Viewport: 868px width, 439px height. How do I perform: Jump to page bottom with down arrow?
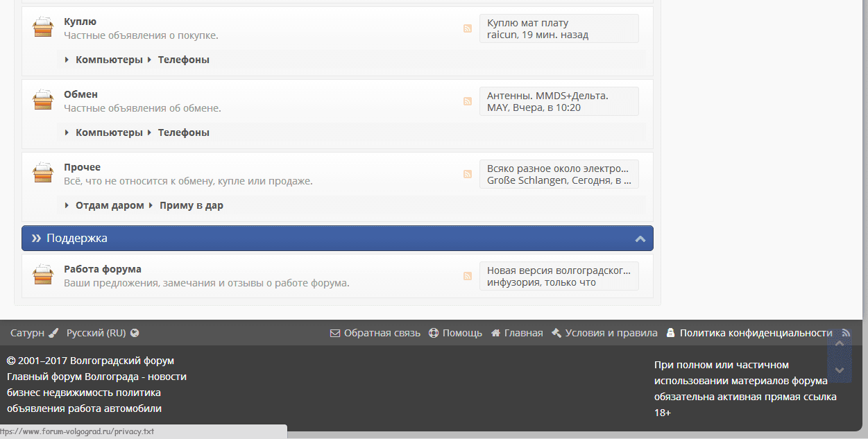pos(839,370)
